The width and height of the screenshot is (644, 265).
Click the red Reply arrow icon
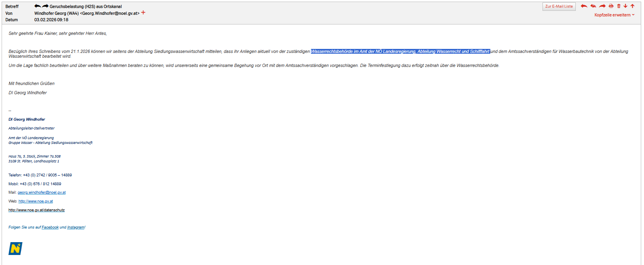click(x=584, y=6)
